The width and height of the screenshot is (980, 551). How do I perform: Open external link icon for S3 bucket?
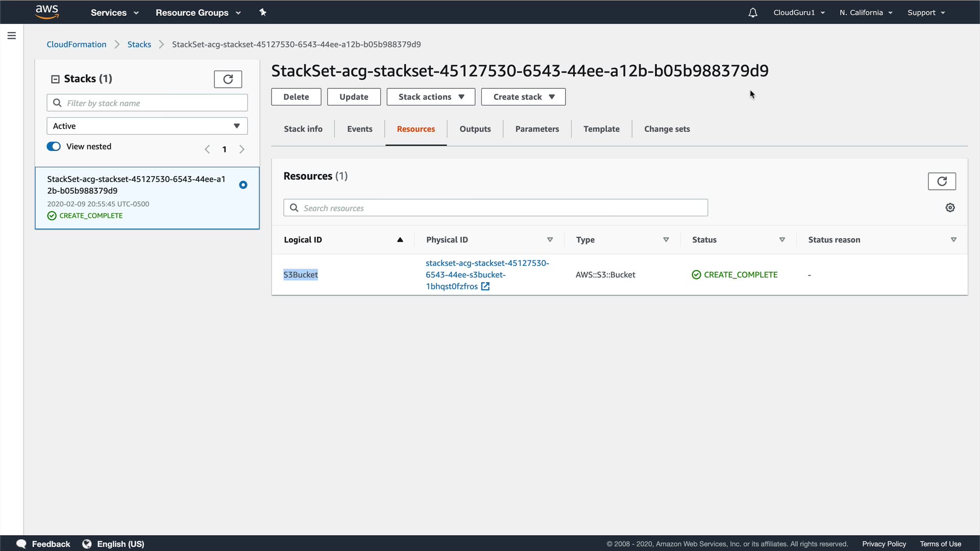point(485,287)
